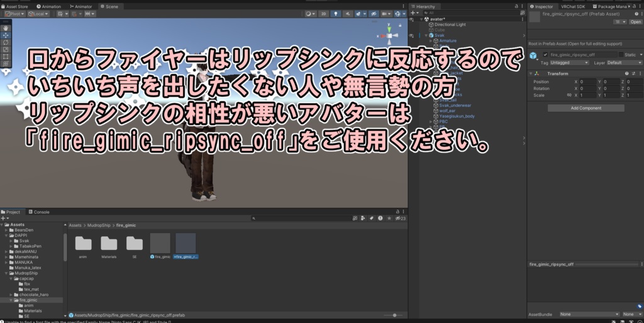Toggle 2D view mode in Scene toolbar
Screen dimensions: 644x323
click(x=324, y=14)
